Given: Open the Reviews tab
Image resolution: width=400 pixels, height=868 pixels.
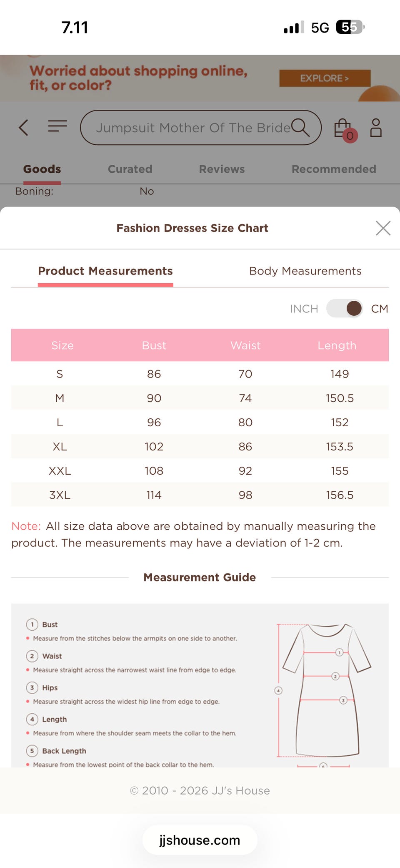Looking at the screenshot, I should click(x=222, y=169).
